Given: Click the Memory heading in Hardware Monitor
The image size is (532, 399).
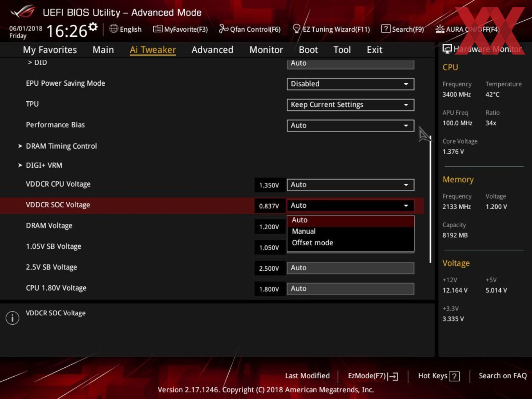Looking at the screenshot, I should click(458, 180).
